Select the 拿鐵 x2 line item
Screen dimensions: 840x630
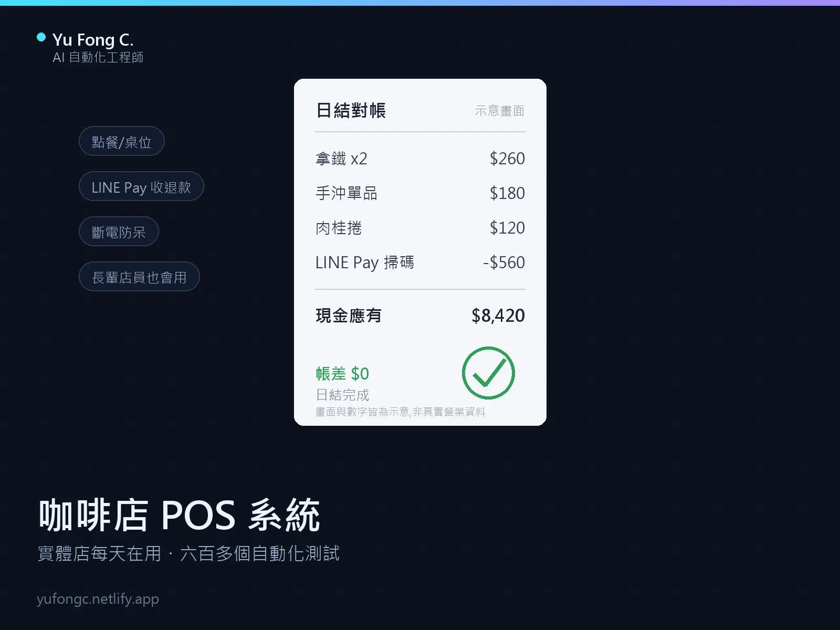click(420, 159)
